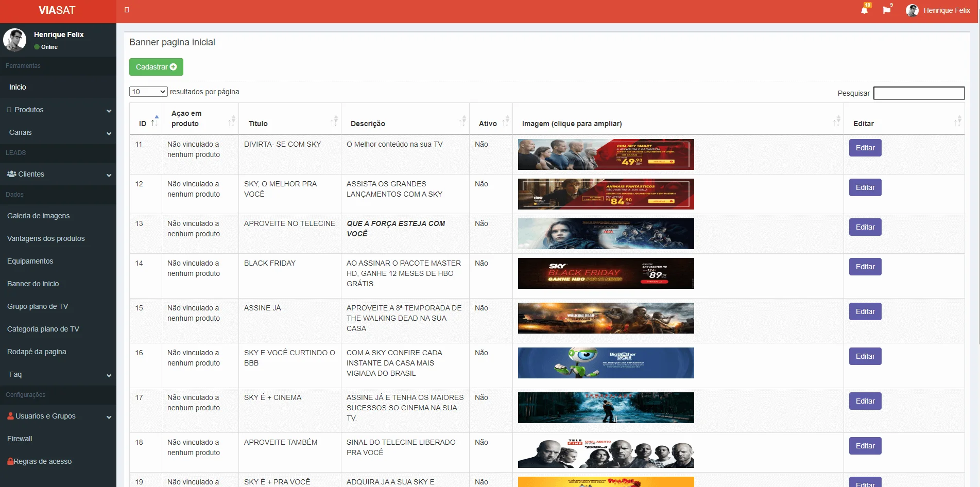Click the Usuarios e Grupos user icon
Screen dimensions: 980x487
(x=10, y=416)
